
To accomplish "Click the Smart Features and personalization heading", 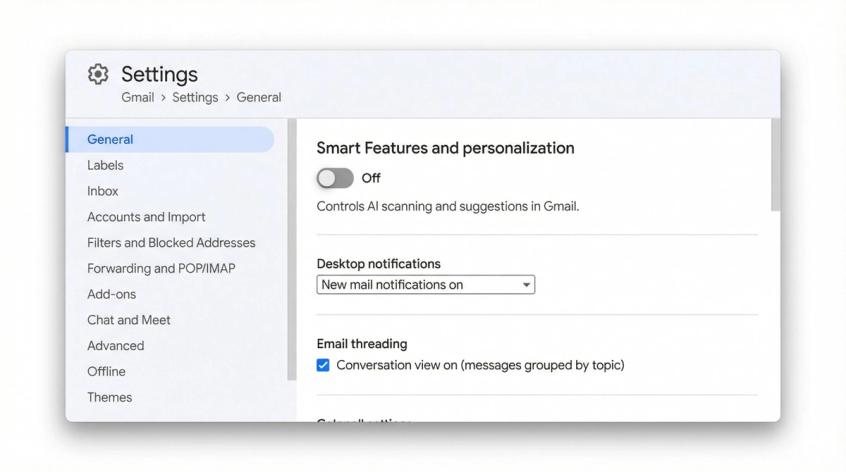I will [445, 148].
